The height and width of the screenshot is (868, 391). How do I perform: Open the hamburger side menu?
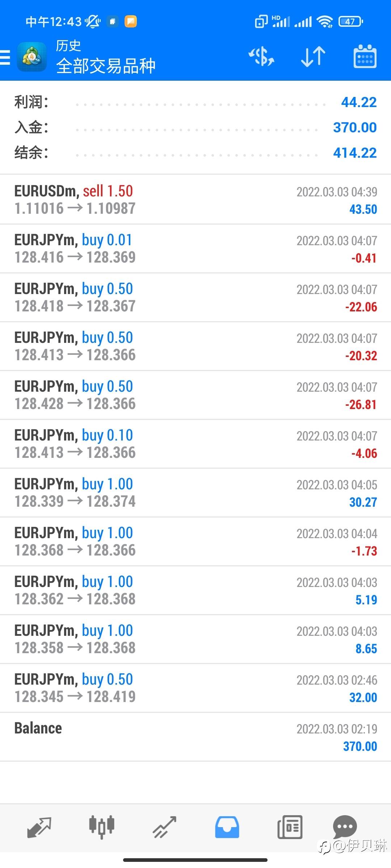(x=5, y=57)
